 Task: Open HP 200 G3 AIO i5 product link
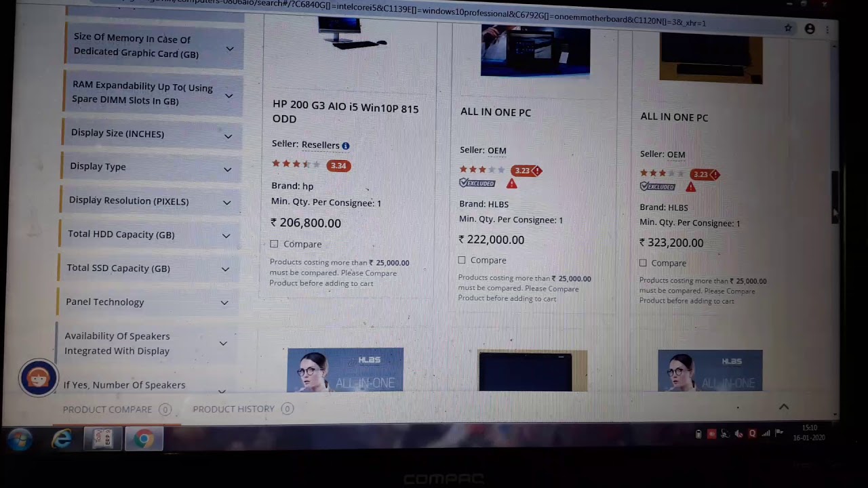tap(345, 113)
